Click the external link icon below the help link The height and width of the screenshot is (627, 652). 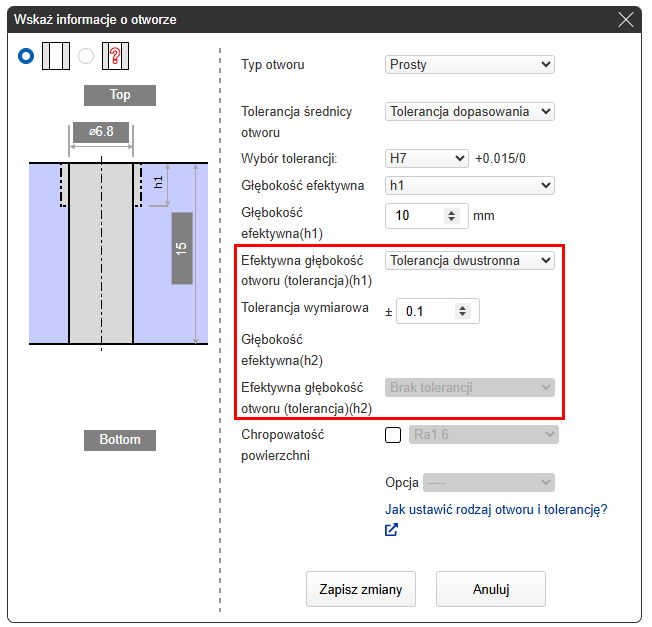pyautogui.click(x=392, y=530)
